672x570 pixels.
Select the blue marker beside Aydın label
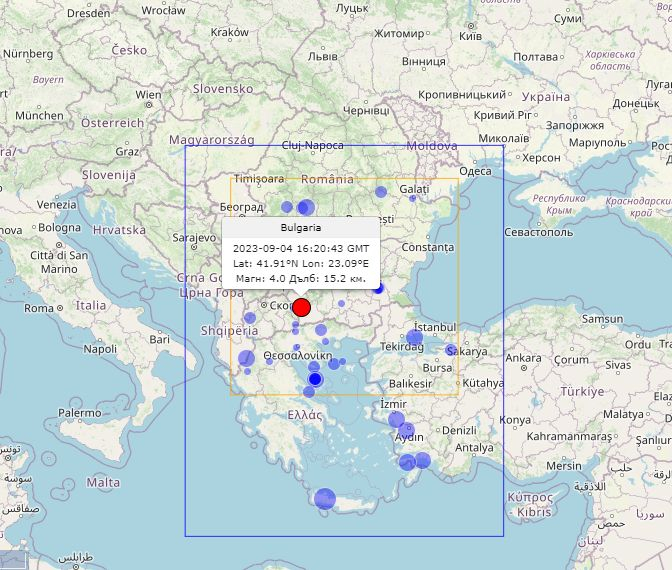[407, 430]
